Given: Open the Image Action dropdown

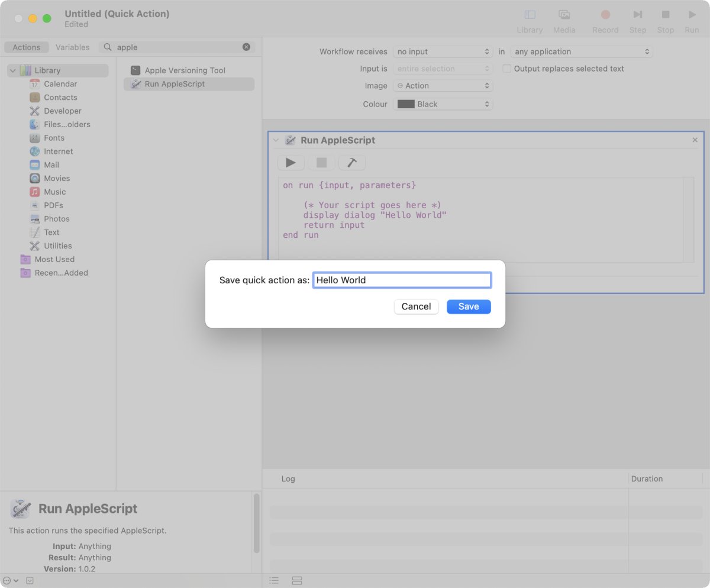Looking at the screenshot, I should (443, 86).
